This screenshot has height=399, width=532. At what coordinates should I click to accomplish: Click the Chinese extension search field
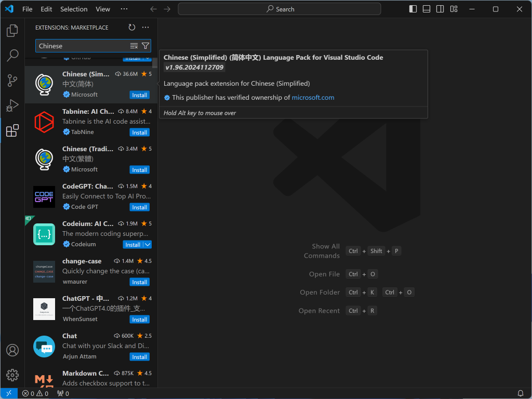[x=81, y=46]
